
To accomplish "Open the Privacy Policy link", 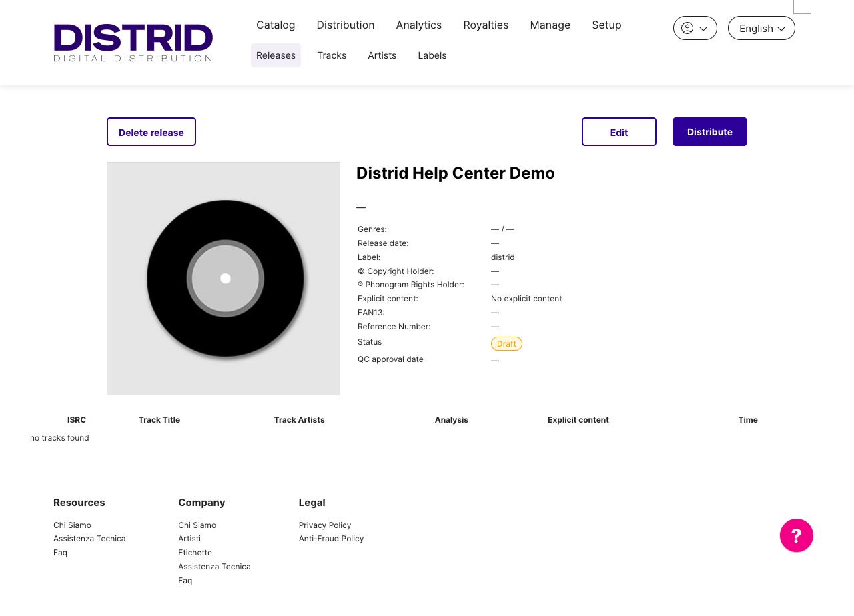I will click(x=325, y=525).
